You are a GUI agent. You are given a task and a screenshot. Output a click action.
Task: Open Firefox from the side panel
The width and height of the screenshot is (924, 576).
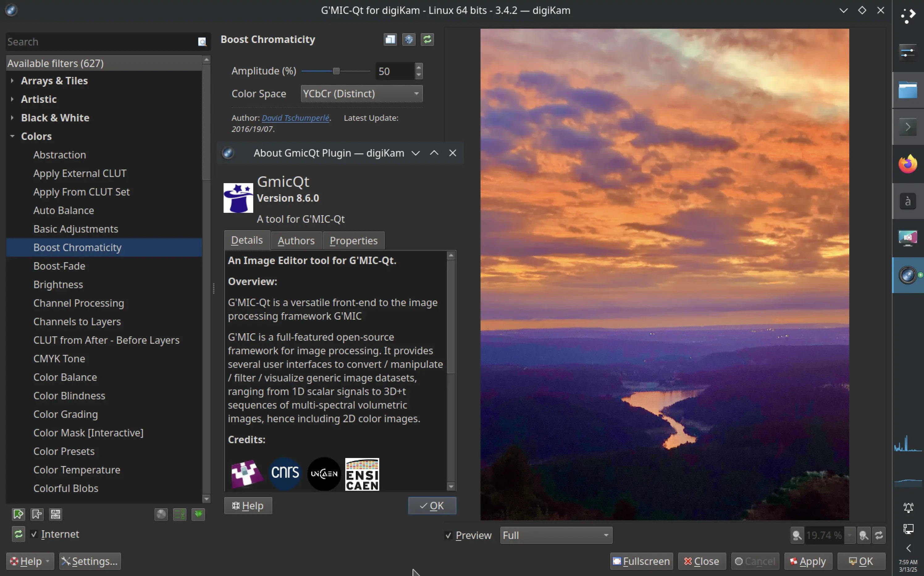pyautogui.click(x=908, y=164)
